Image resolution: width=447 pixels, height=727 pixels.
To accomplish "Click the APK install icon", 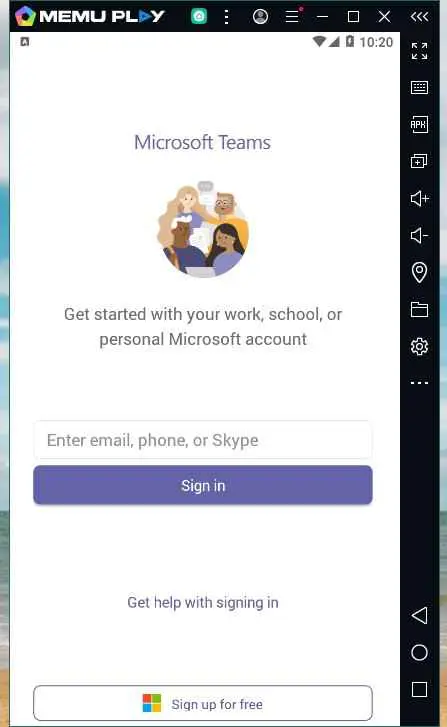I will (x=419, y=124).
